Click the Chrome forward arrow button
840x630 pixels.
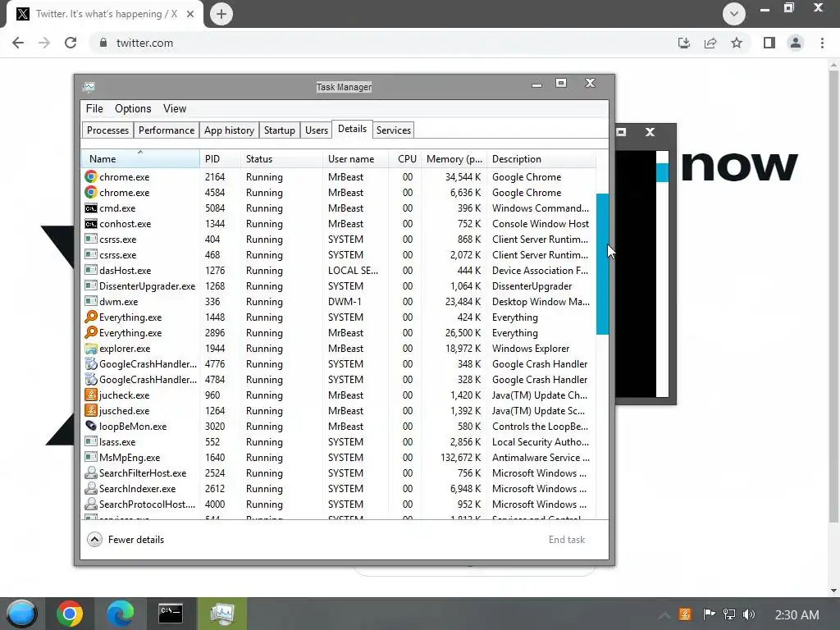(44, 43)
